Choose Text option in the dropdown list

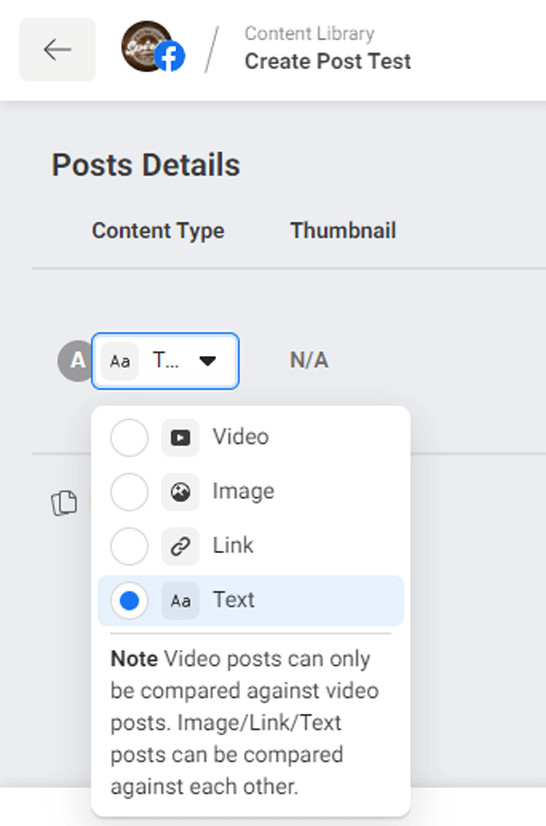pyautogui.click(x=251, y=601)
